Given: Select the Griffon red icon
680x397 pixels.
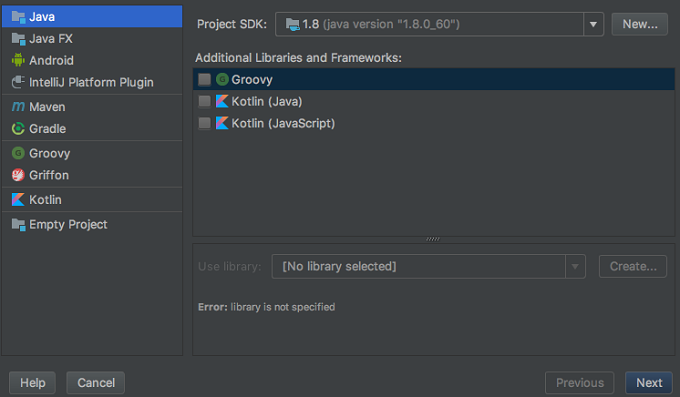Looking at the screenshot, I should 18,175.
